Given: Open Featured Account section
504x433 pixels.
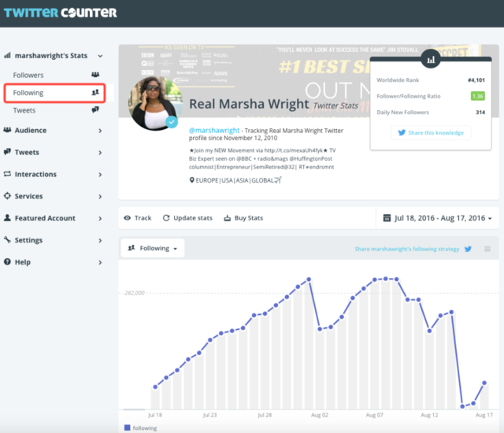Looking at the screenshot, I should coord(45,218).
